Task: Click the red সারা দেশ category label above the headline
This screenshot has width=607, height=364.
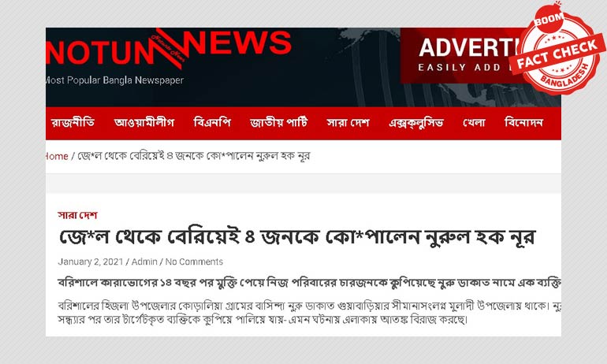Action: [x=77, y=215]
